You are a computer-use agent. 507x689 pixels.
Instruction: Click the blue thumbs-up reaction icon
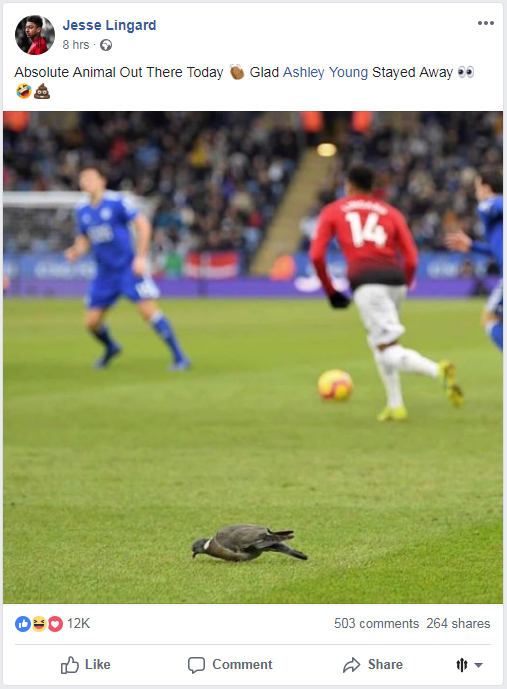point(23,624)
